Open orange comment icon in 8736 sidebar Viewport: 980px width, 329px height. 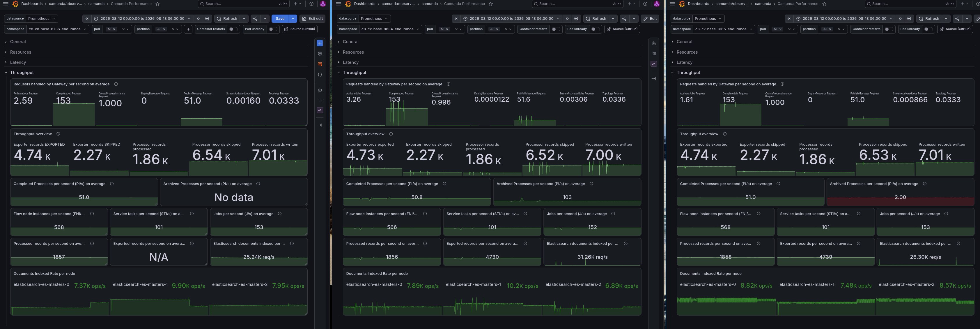[x=320, y=64]
